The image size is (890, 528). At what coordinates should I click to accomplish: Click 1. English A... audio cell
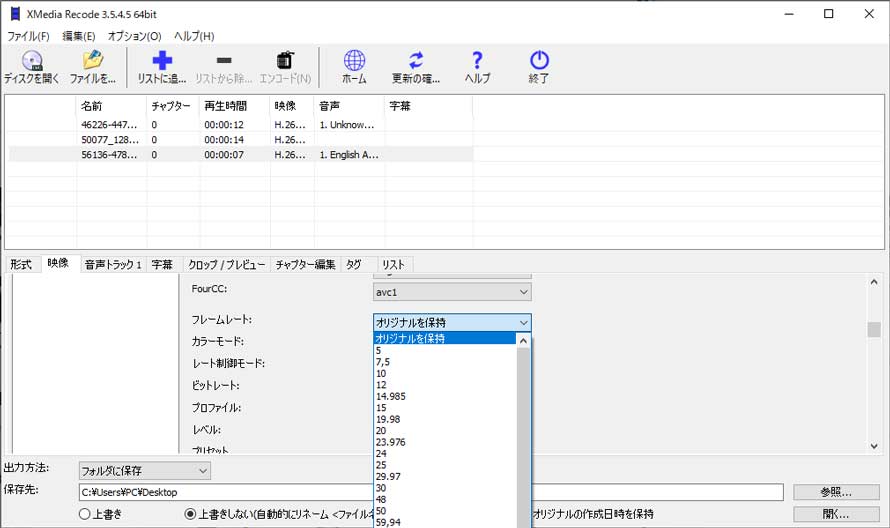point(349,154)
